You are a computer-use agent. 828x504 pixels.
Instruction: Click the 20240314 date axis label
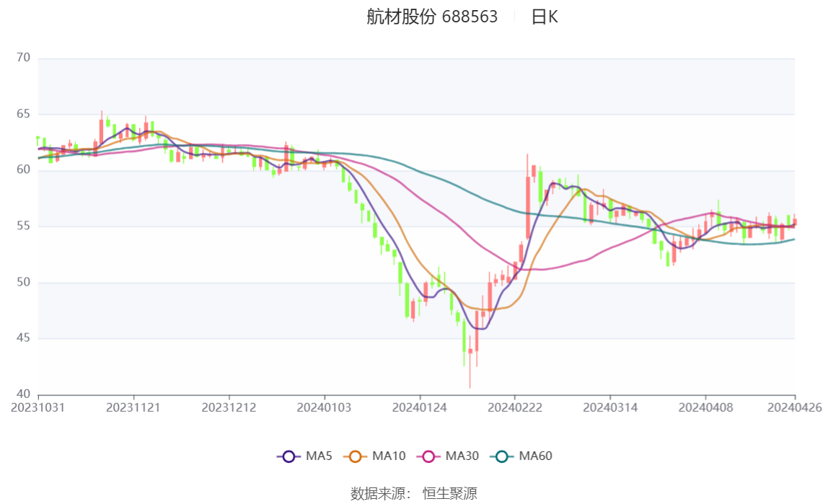pyautogui.click(x=610, y=408)
